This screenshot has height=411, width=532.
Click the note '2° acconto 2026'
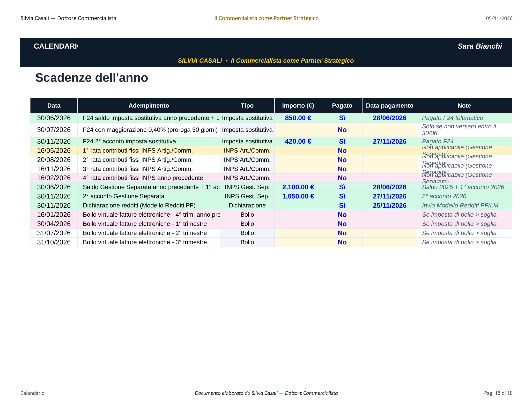[x=444, y=196]
